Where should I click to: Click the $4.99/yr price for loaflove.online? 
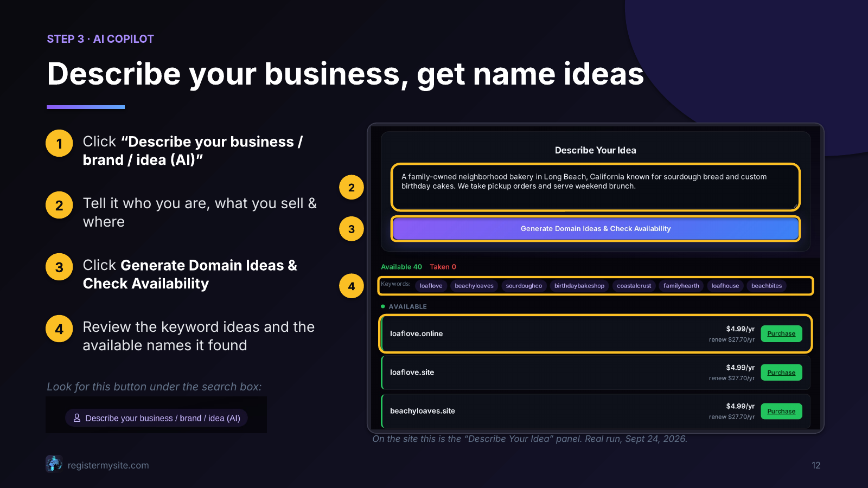click(x=741, y=329)
